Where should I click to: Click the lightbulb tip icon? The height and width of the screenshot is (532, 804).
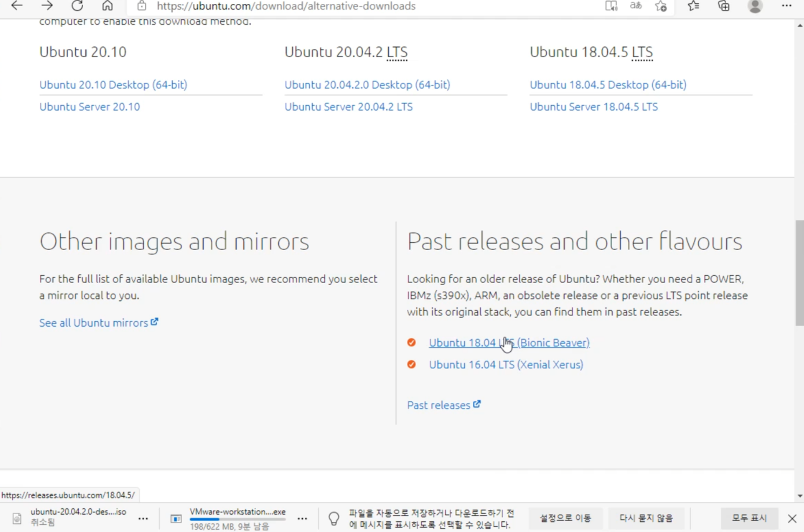[x=334, y=518]
